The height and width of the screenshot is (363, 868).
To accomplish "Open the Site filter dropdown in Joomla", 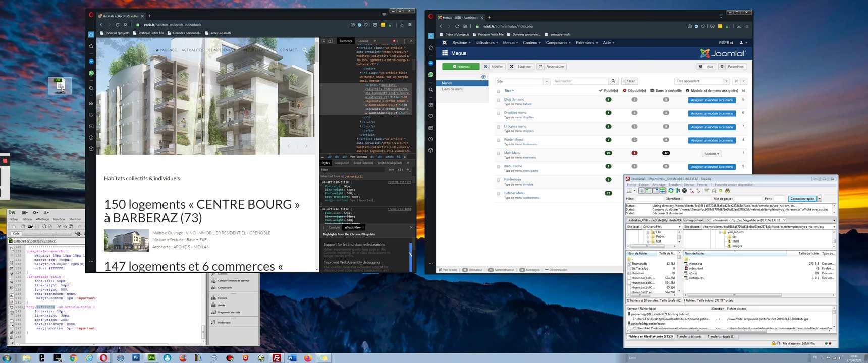I will click(522, 81).
